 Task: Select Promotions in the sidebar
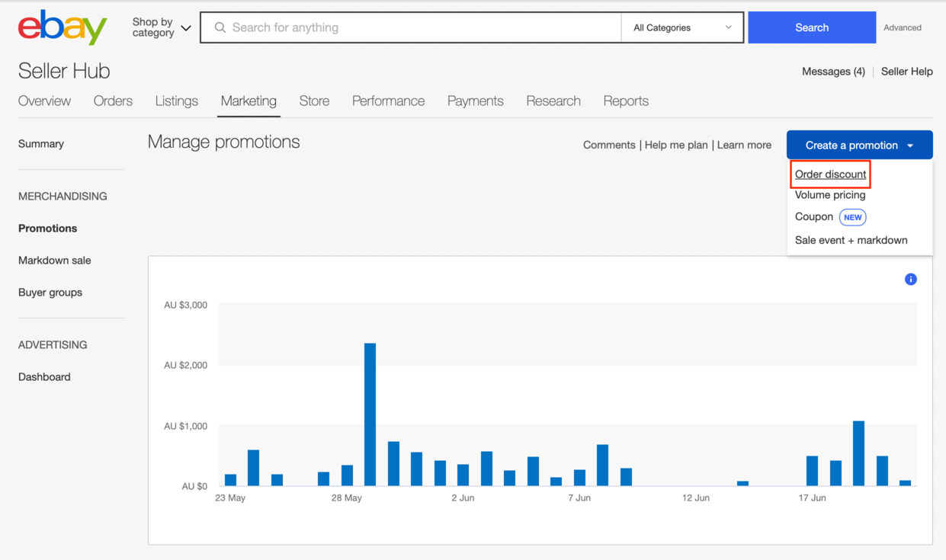(x=47, y=229)
